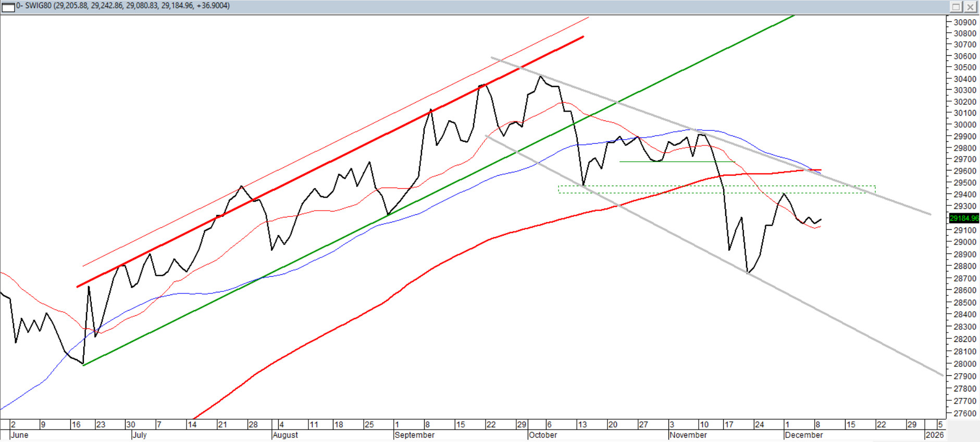980x442 pixels.
Task: Select the highlighted current price label 29184.96
Action: tap(964, 218)
